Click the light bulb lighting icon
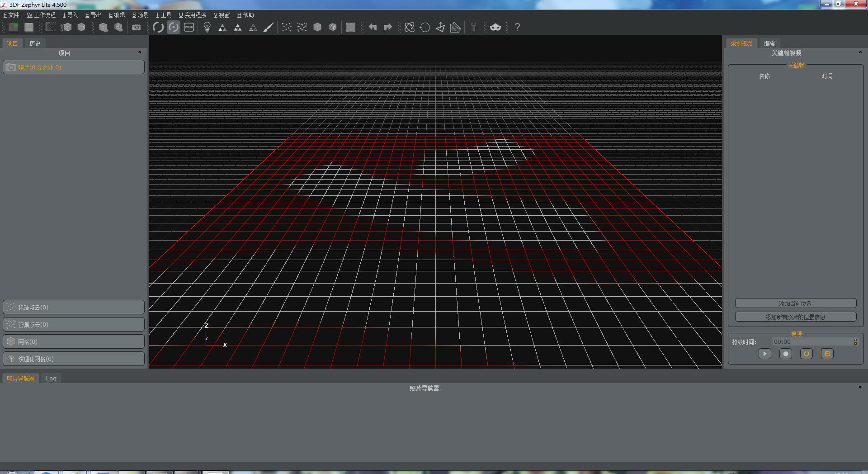 click(207, 27)
